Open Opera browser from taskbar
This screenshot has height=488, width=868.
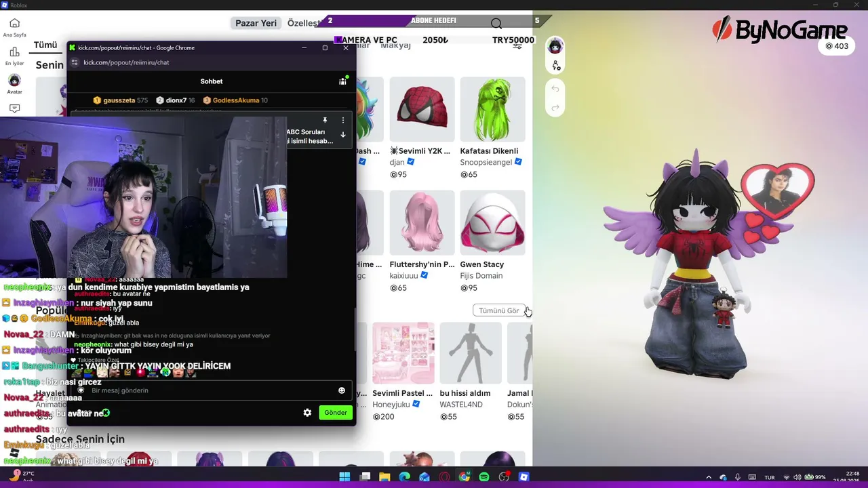click(x=444, y=477)
